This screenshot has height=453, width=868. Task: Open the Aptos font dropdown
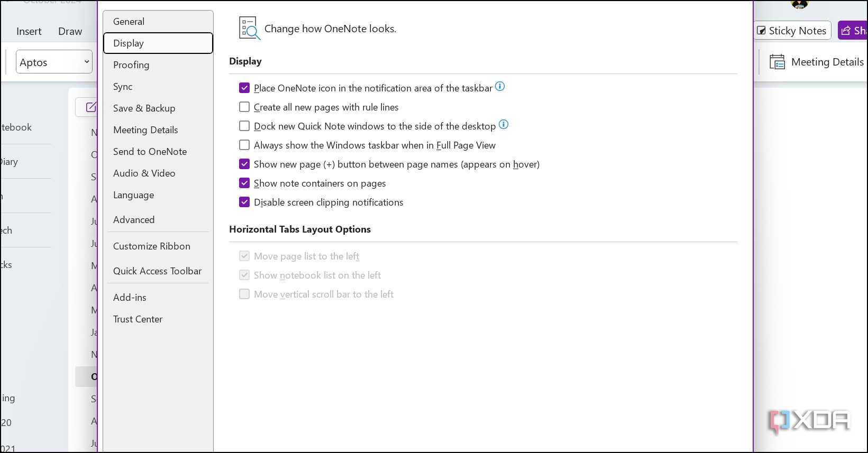pos(54,62)
